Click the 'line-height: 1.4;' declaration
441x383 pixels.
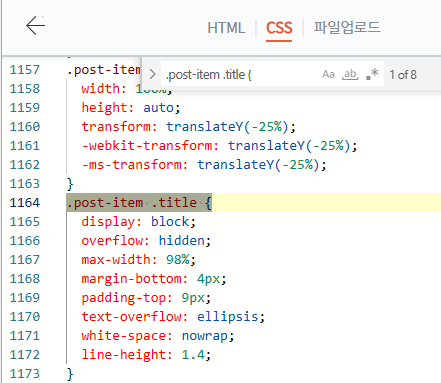click(146, 355)
